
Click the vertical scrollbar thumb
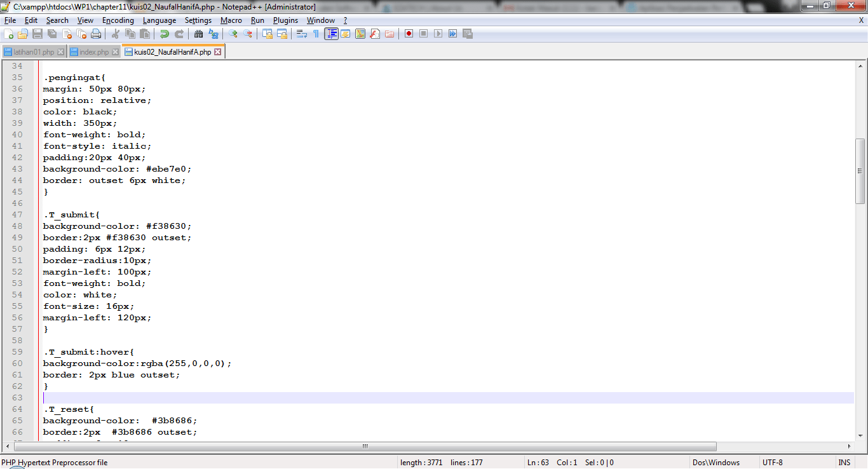[x=860, y=171]
